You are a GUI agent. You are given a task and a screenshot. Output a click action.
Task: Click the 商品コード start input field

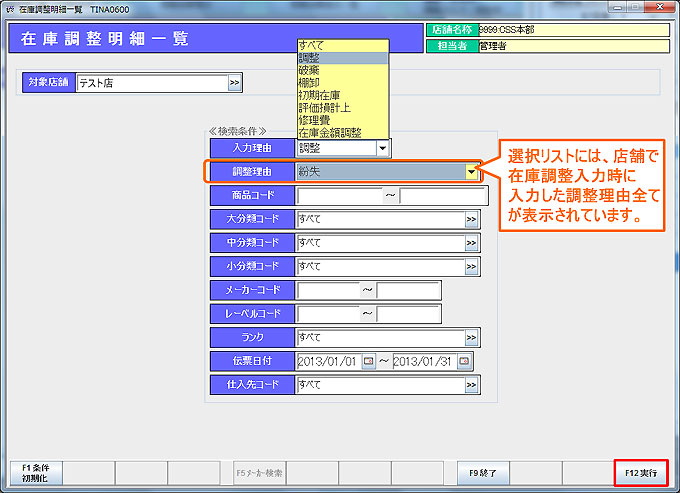pyautogui.click(x=340, y=196)
